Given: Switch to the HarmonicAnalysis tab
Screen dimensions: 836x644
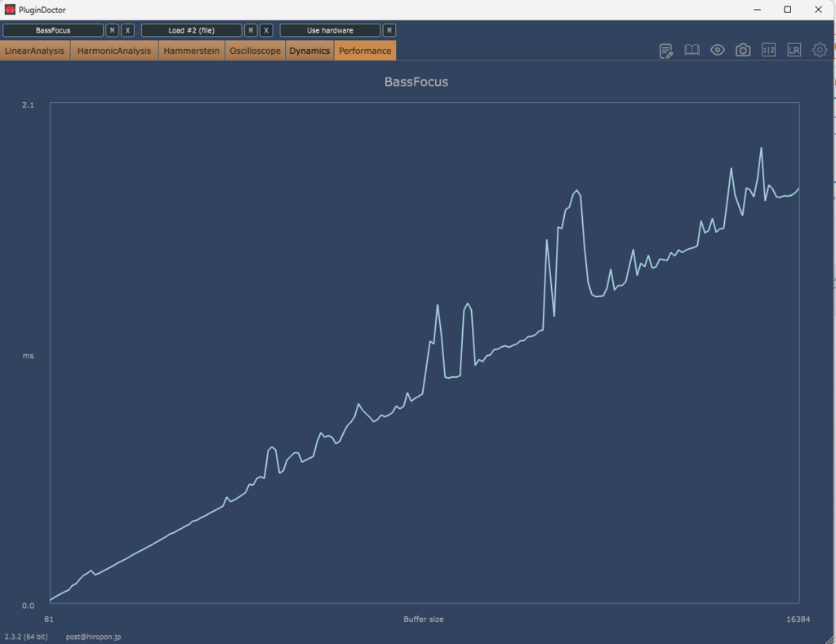Looking at the screenshot, I should click(114, 51).
